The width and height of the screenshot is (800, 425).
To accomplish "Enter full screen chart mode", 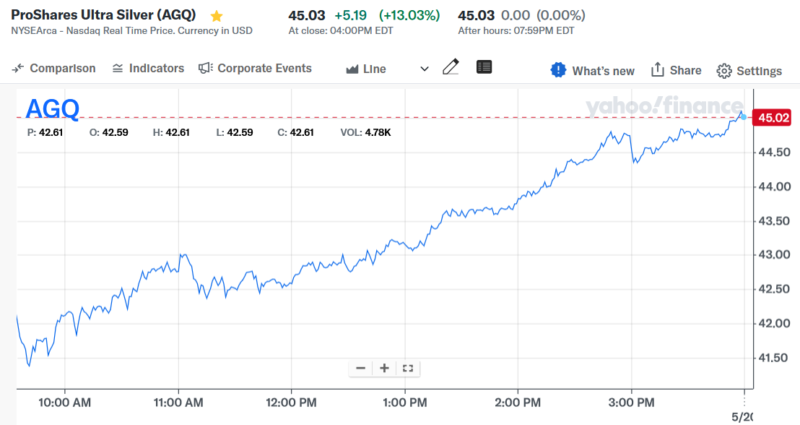I will (407, 368).
